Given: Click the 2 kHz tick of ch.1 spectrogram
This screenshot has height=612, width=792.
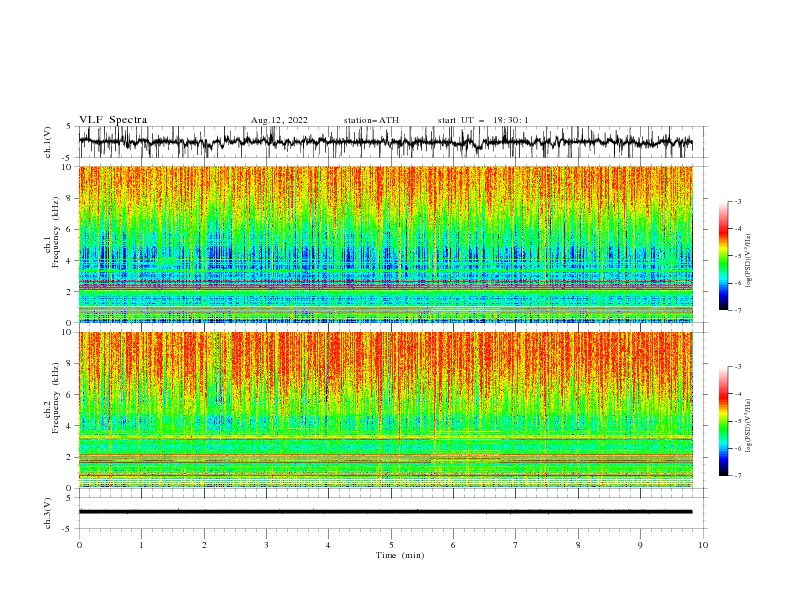Looking at the screenshot, I should tap(70, 292).
